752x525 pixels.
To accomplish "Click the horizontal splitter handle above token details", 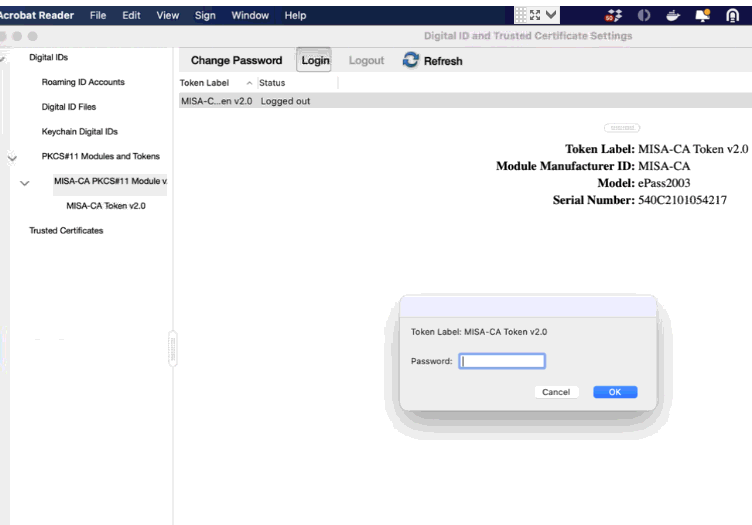I will (622, 128).
